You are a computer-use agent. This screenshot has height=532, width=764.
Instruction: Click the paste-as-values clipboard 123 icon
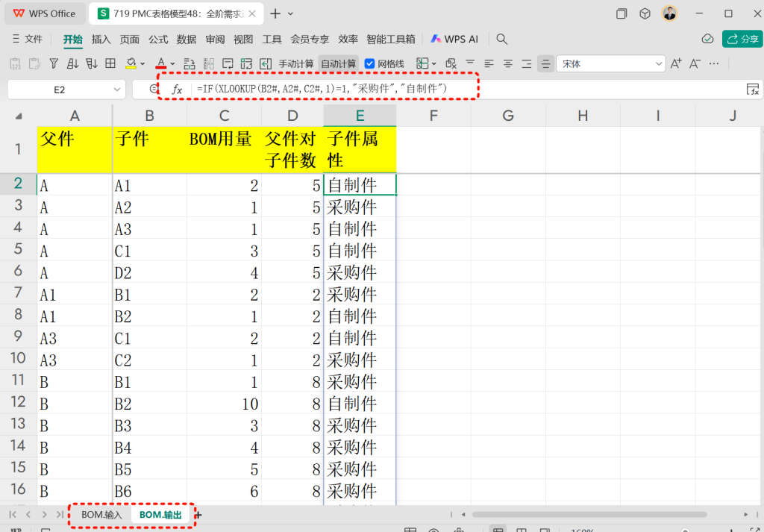pos(15,63)
